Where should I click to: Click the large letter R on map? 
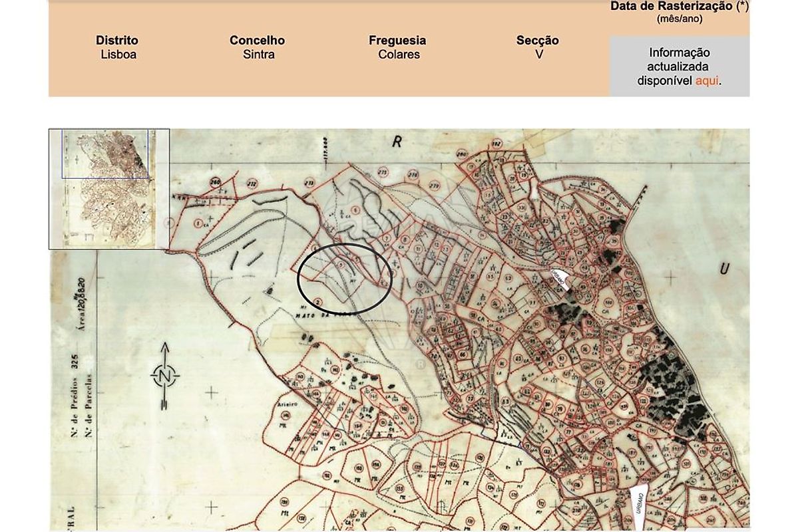[398, 141]
